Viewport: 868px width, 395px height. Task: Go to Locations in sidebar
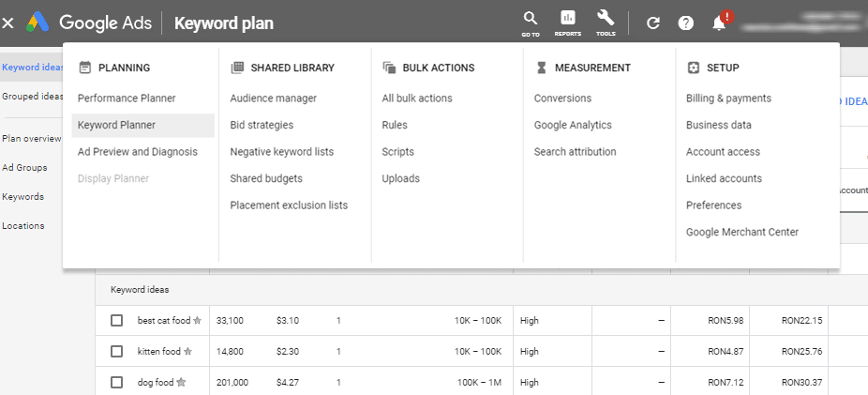23,225
